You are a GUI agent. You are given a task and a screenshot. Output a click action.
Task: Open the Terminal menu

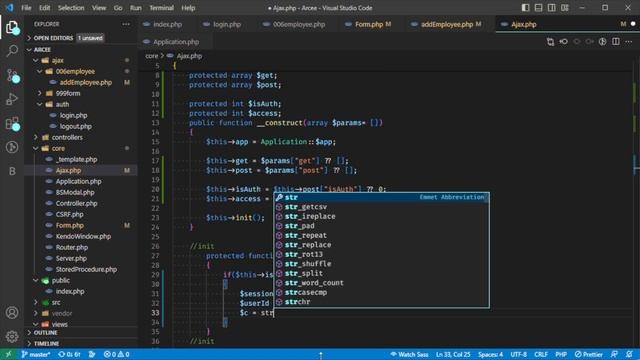click(161, 8)
